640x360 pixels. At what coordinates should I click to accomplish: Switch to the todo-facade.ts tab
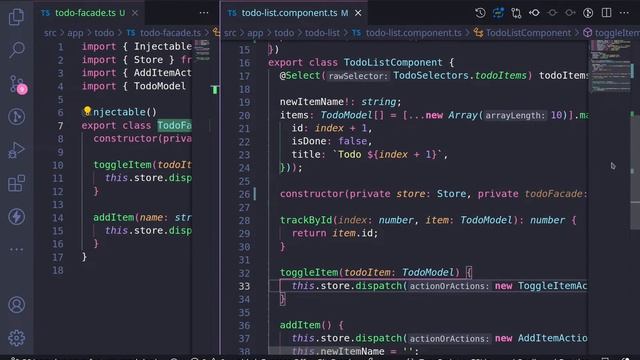84,13
